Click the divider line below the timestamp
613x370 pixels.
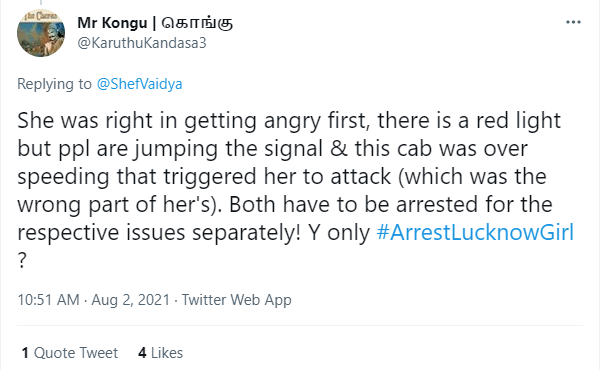pos(300,325)
